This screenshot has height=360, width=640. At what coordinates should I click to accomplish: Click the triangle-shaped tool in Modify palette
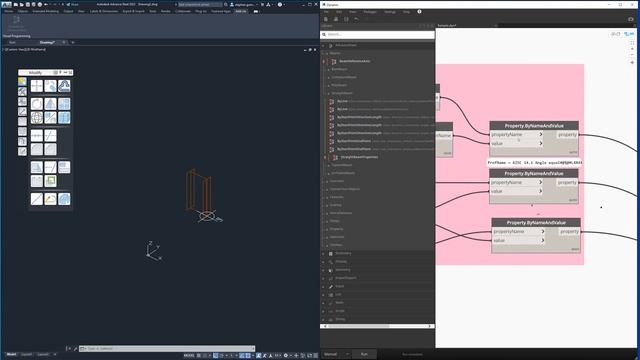pyautogui.click(x=51, y=104)
